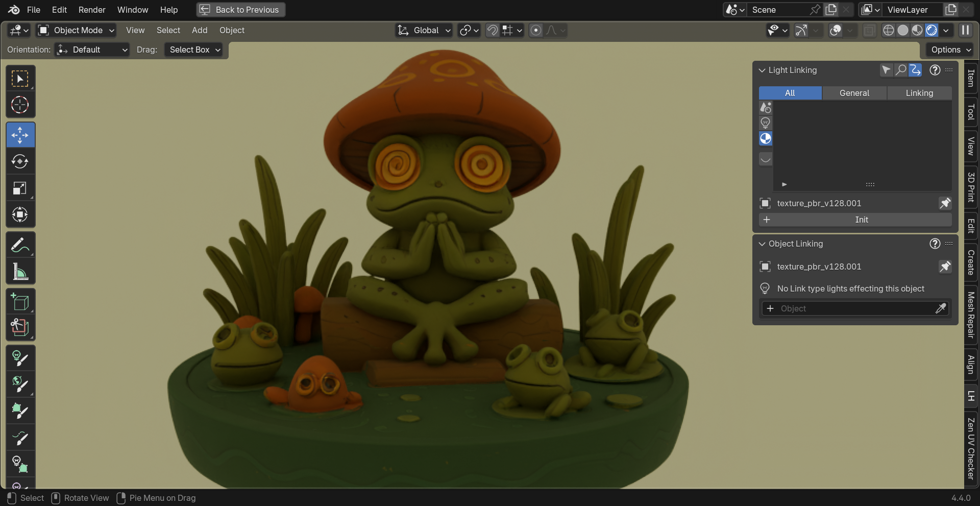Screen dimensions: 980x506
Task: Open viewport shading options dropdown arrow
Action: coord(946,30)
